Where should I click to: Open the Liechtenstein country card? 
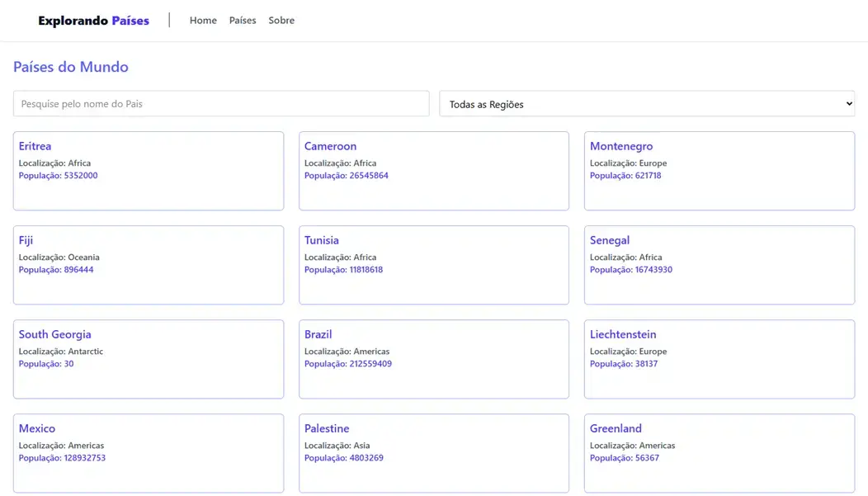click(719, 359)
